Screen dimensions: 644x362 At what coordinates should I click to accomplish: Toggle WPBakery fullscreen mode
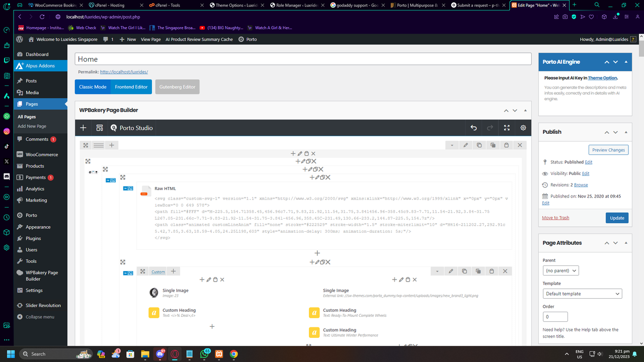[507, 128]
